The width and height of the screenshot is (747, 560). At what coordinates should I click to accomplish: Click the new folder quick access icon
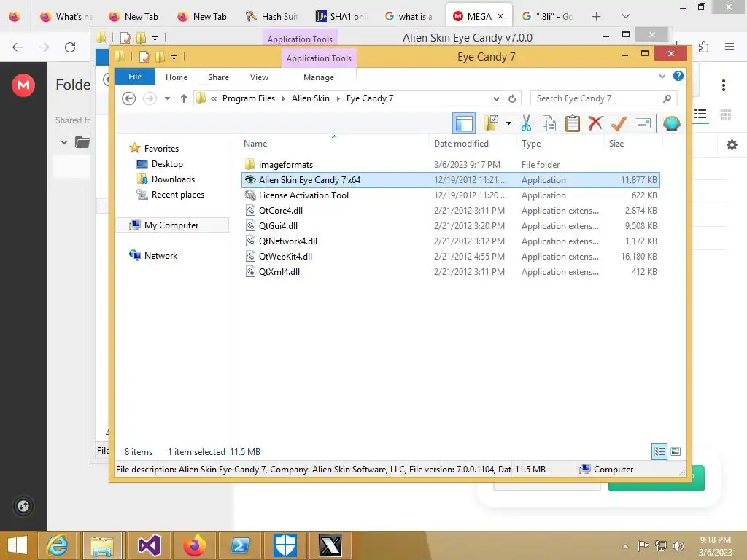[x=160, y=57]
